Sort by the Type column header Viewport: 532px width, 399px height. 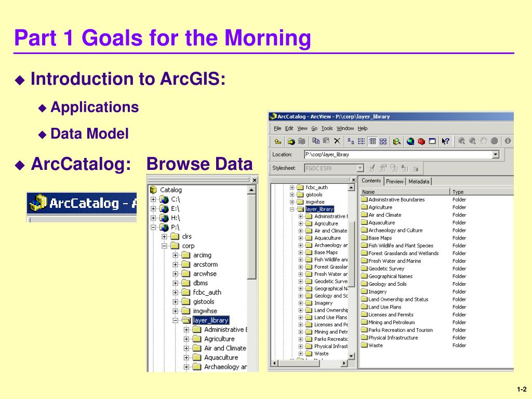[x=482, y=192]
